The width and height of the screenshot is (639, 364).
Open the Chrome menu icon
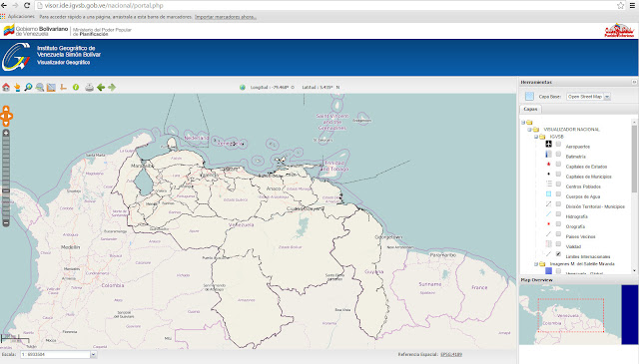tap(632, 5)
